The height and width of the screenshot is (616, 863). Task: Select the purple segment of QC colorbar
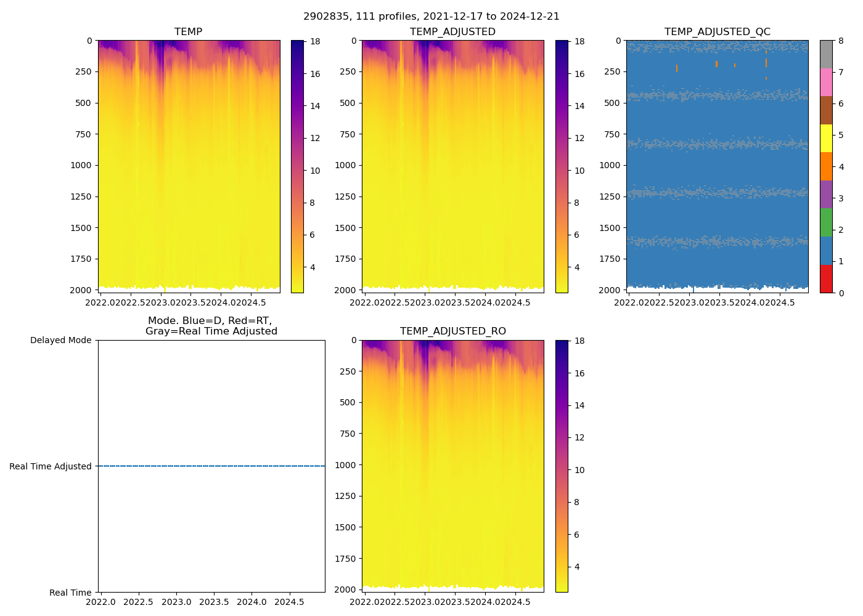826,194
